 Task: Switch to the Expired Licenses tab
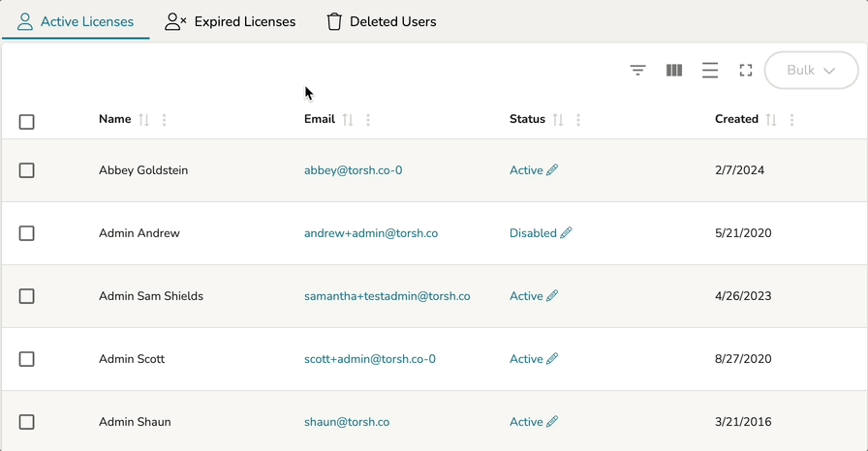click(231, 21)
